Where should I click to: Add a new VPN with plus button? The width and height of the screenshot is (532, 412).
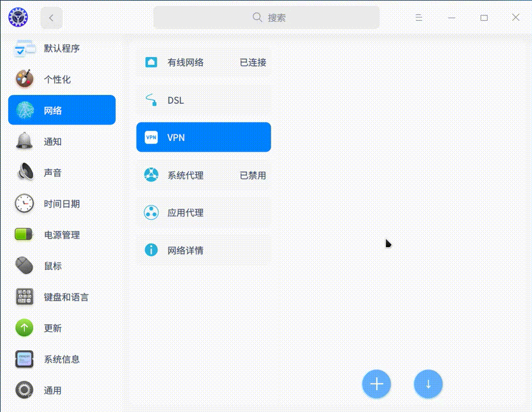tap(376, 384)
